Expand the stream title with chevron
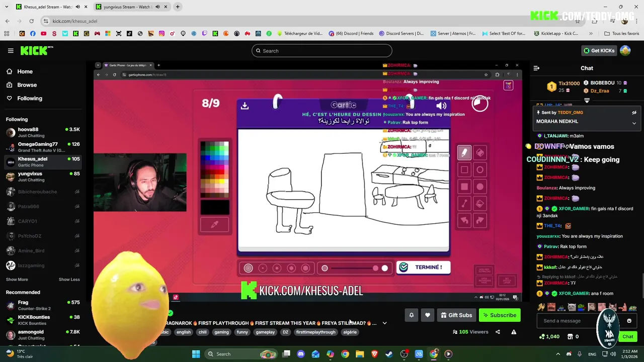This screenshot has height=362, width=644. click(x=384, y=323)
